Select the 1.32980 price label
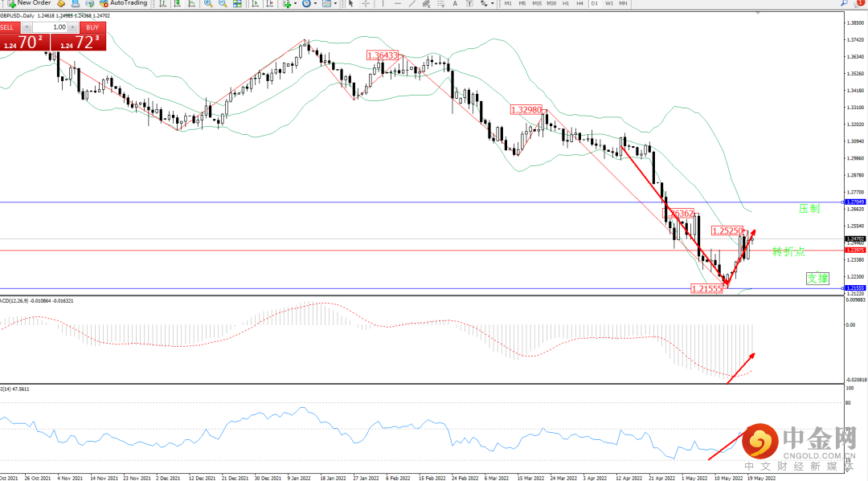This screenshot has width=868, height=481. (526, 110)
